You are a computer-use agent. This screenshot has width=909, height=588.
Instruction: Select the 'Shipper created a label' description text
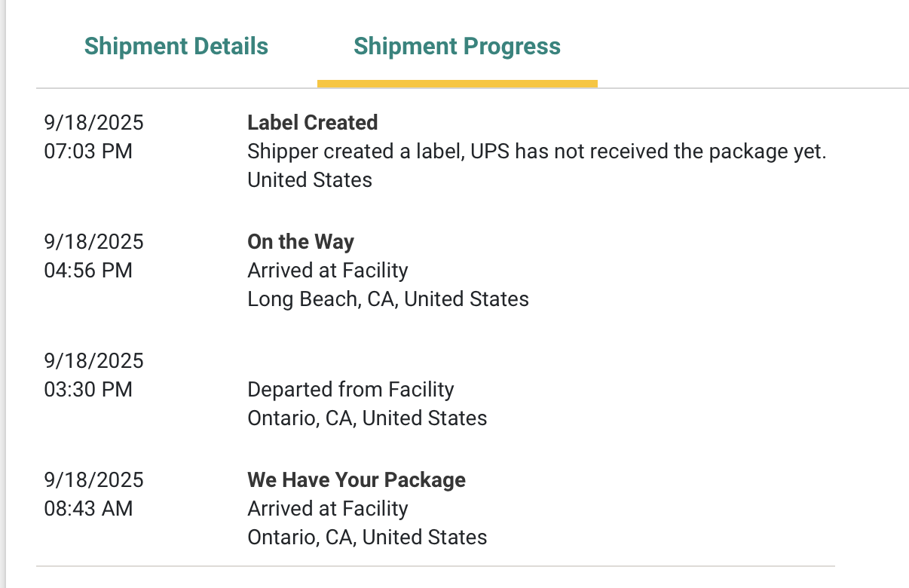point(537,152)
